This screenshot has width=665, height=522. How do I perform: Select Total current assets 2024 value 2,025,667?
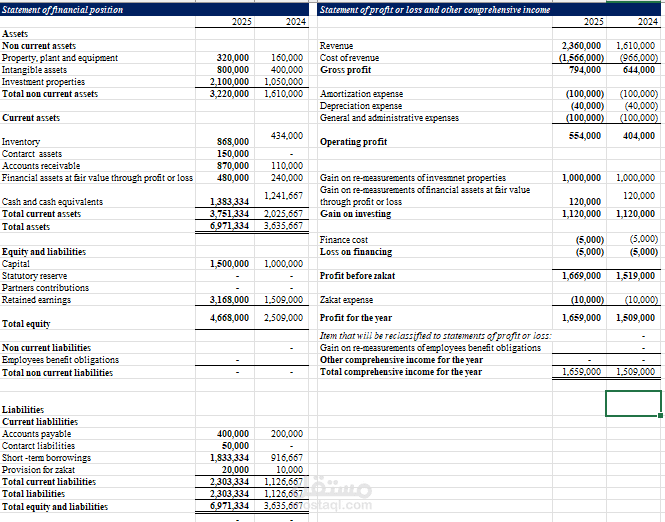[x=283, y=214]
